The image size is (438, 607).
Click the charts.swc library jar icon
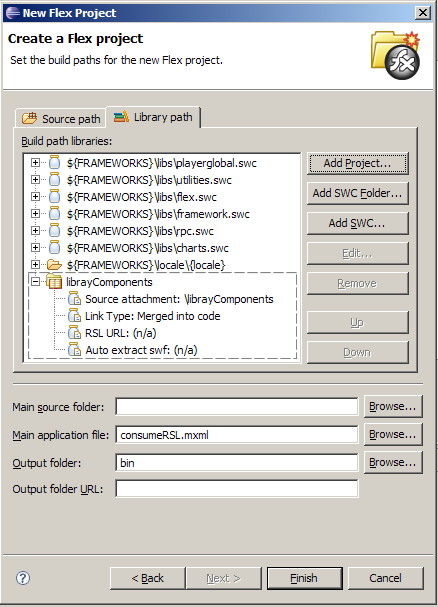[x=55, y=248]
